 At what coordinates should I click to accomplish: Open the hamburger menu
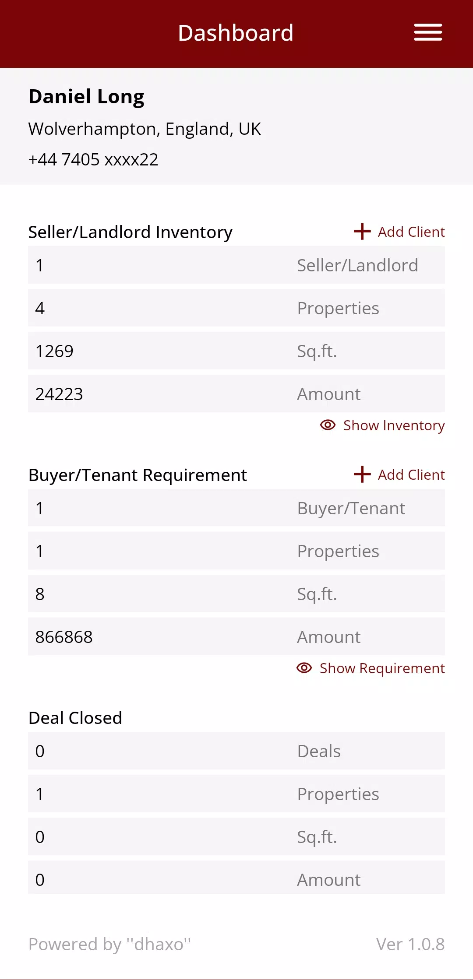[428, 33]
